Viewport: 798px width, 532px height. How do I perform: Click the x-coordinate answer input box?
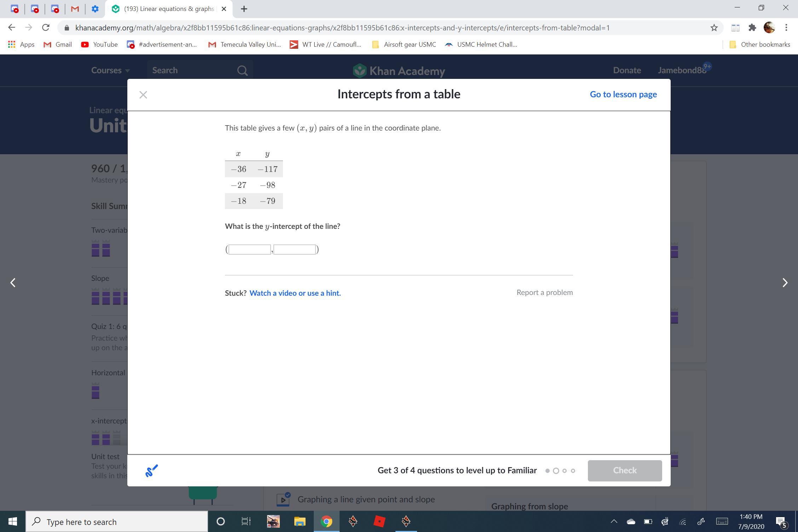click(x=250, y=250)
